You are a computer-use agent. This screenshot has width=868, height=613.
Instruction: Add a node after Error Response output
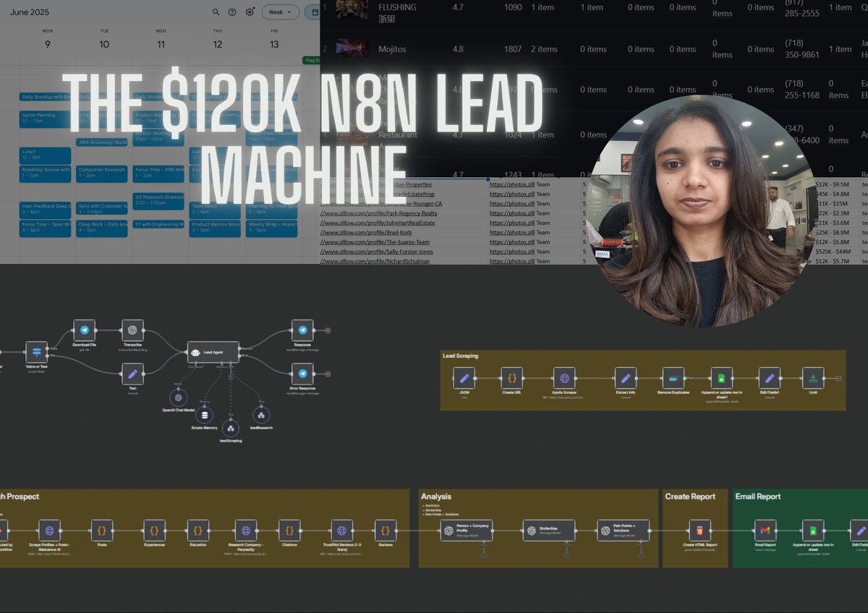[x=328, y=374]
